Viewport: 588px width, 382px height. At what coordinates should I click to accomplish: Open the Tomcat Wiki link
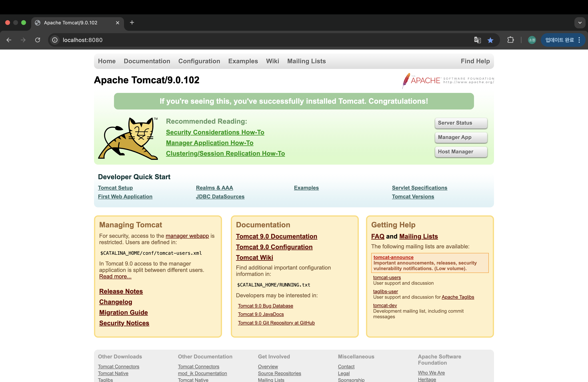pos(254,258)
